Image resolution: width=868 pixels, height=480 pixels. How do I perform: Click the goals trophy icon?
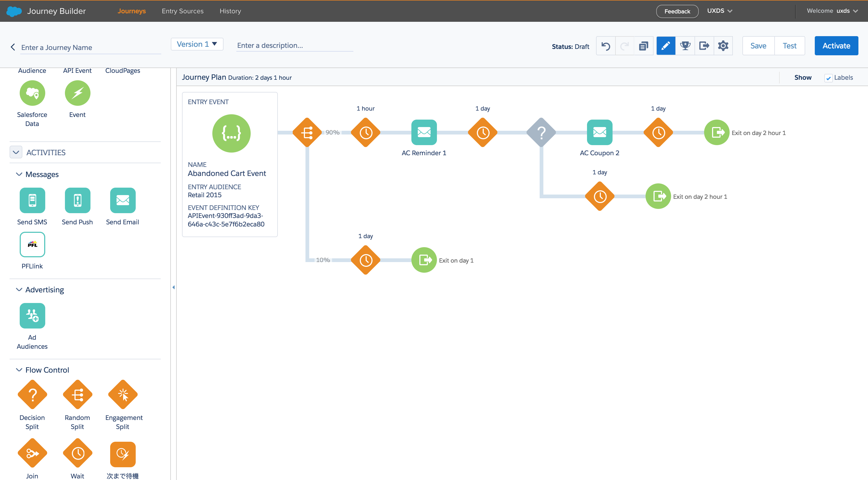[685, 46]
